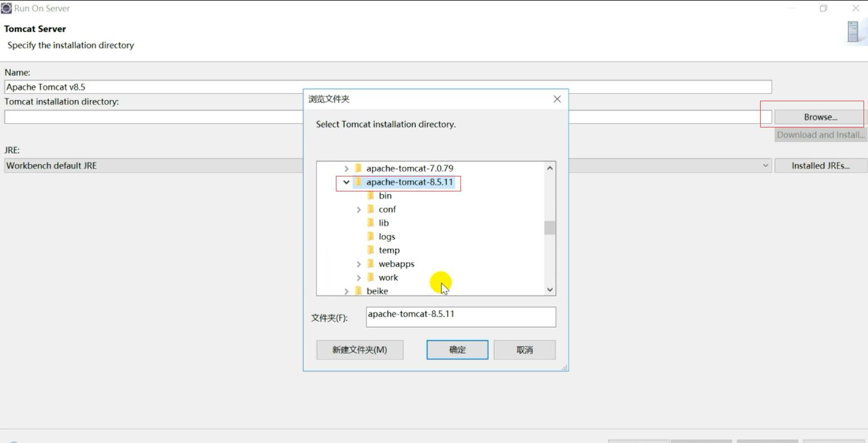Click folder tree scrollbar up arrow
This screenshot has width=868, height=443.
tap(550, 168)
